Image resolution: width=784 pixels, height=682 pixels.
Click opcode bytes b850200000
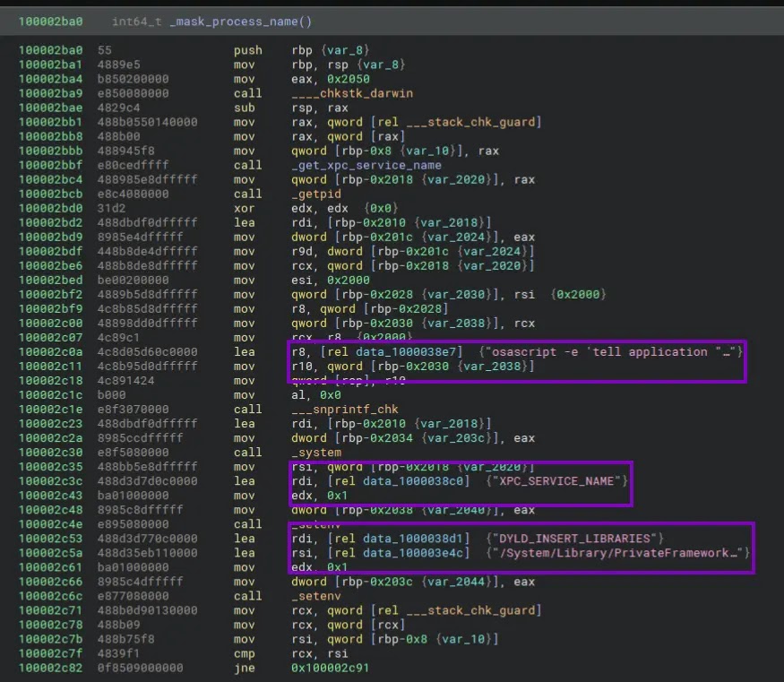tap(133, 79)
